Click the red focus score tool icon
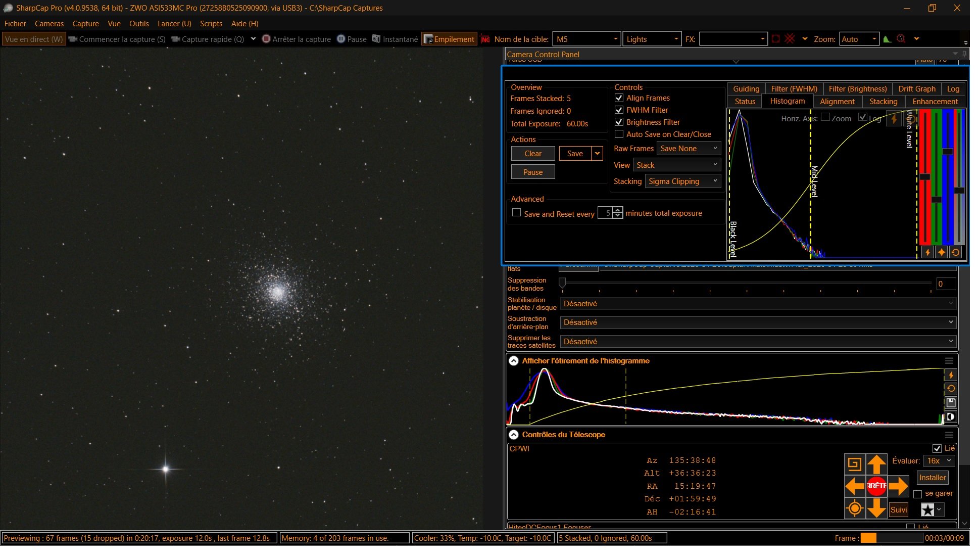The image size is (980, 560). (901, 39)
